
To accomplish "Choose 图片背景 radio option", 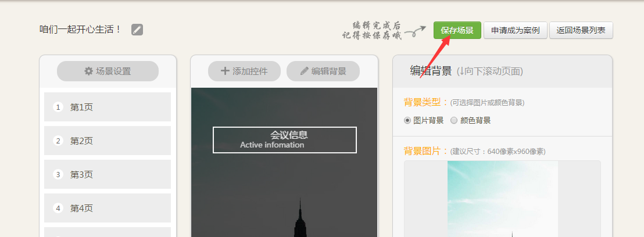I will point(407,120).
